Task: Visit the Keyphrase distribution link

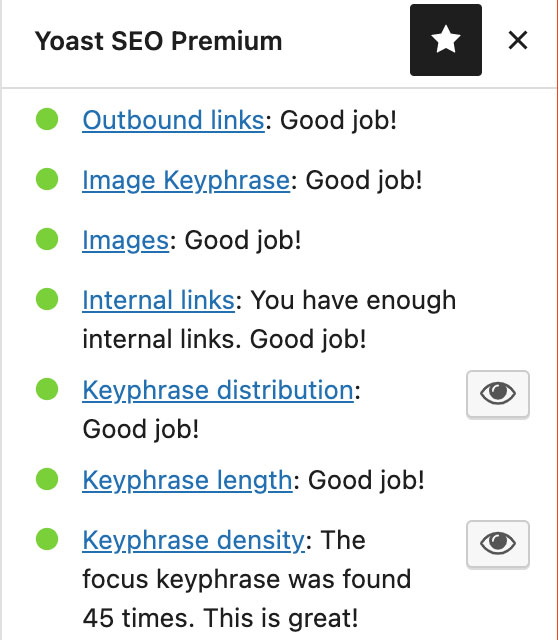Action: [218, 390]
